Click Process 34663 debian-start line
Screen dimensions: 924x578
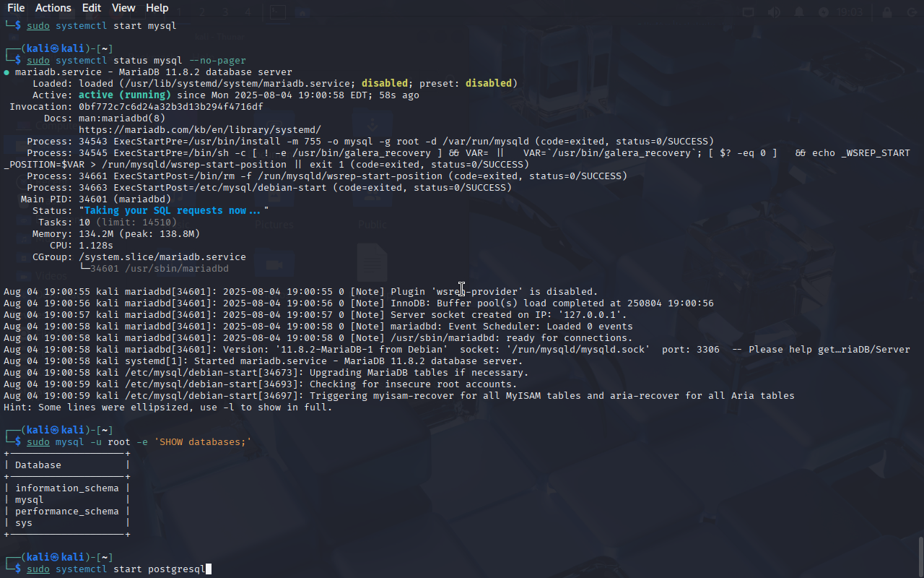pyautogui.click(x=269, y=188)
